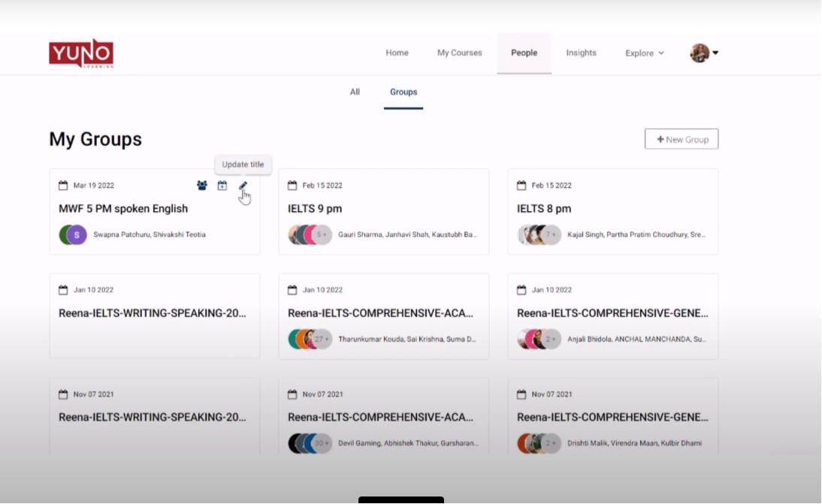Image resolution: width=822 pixels, height=504 pixels.
Task: Select the Groups tab
Action: click(403, 92)
